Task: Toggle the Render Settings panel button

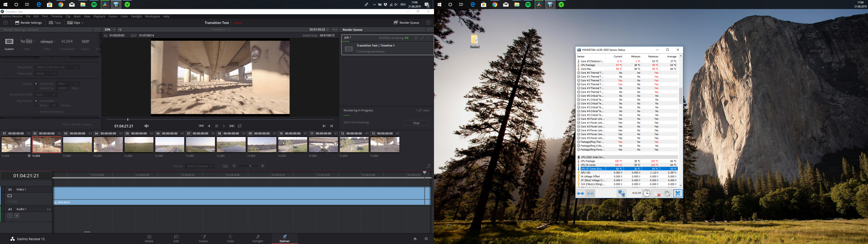Action: click(x=28, y=23)
